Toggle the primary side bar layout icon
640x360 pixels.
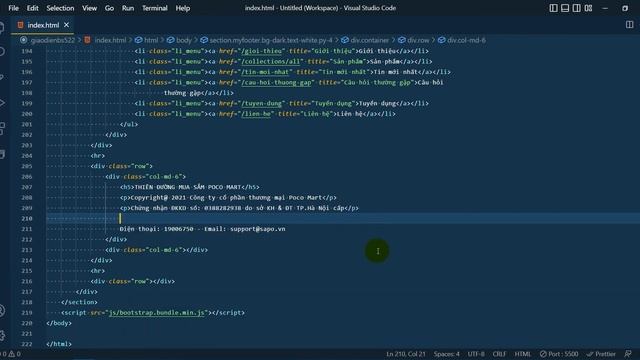click(x=553, y=8)
